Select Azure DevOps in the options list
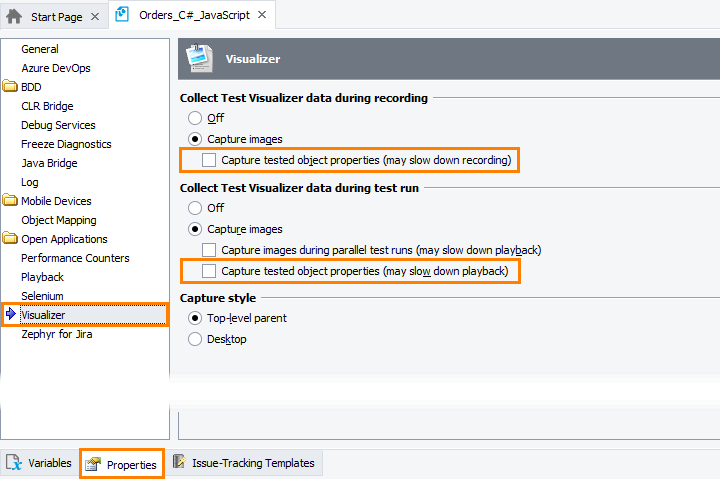Screen dimensions: 720x479 coord(55,68)
